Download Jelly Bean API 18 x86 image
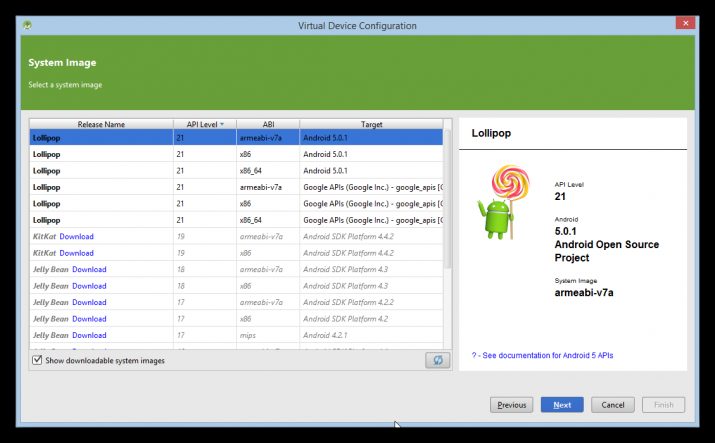This screenshot has width=715, height=443. [x=89, y=286]
